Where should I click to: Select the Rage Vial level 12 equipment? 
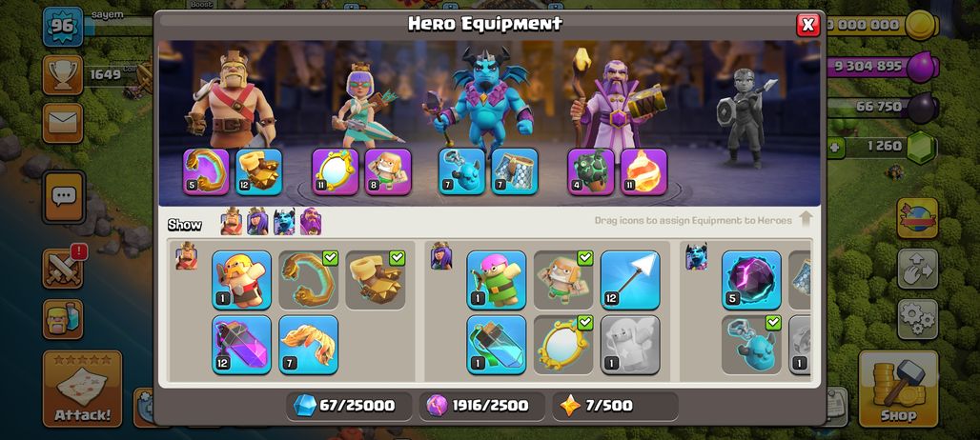(241, 345)
